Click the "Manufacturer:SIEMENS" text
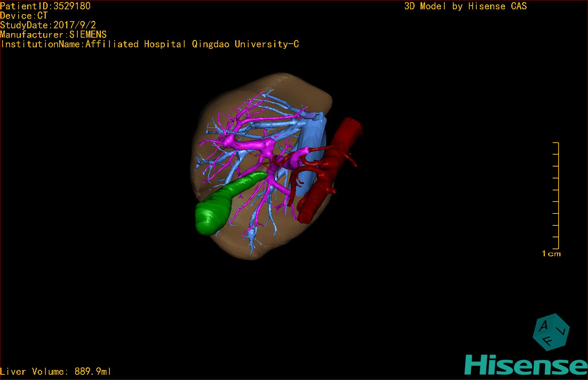 pyautogui.click(x=53, y=35)
